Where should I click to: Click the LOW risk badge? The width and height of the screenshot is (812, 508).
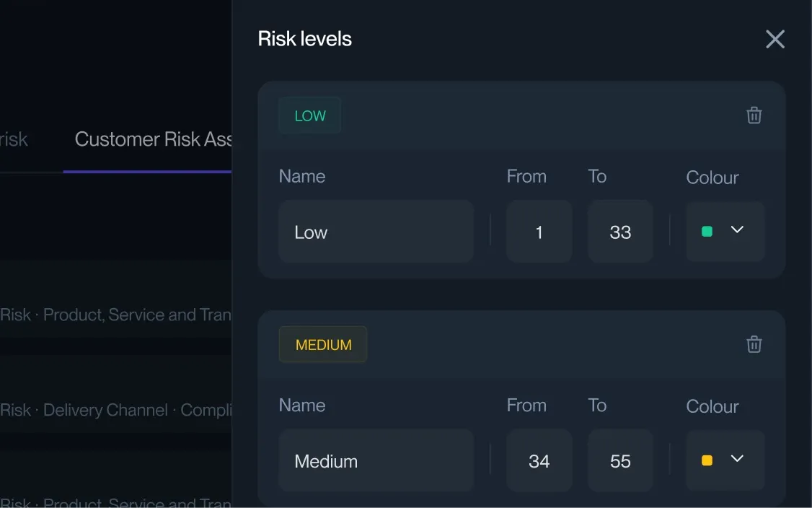309,115
